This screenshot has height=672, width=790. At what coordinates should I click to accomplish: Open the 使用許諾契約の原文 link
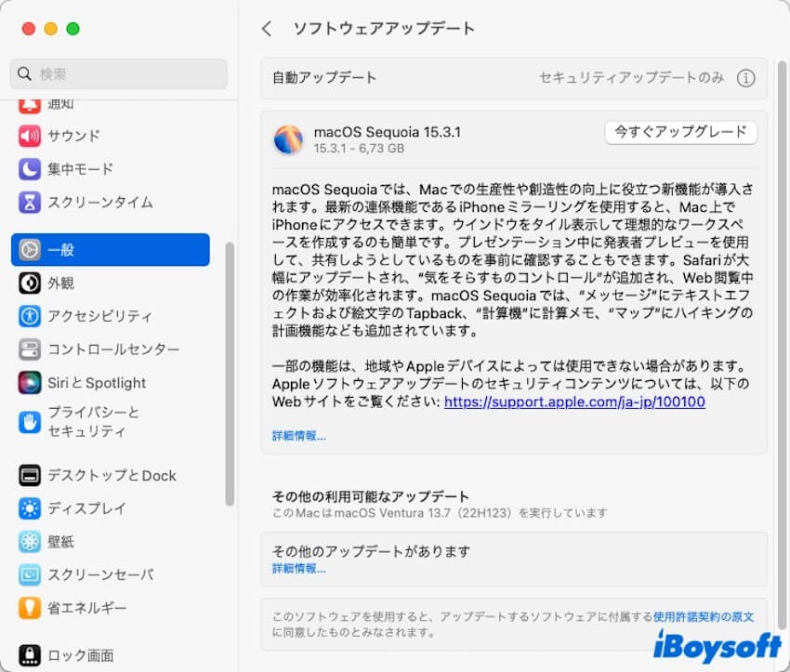pyautogui.click(x=704, y=616)
